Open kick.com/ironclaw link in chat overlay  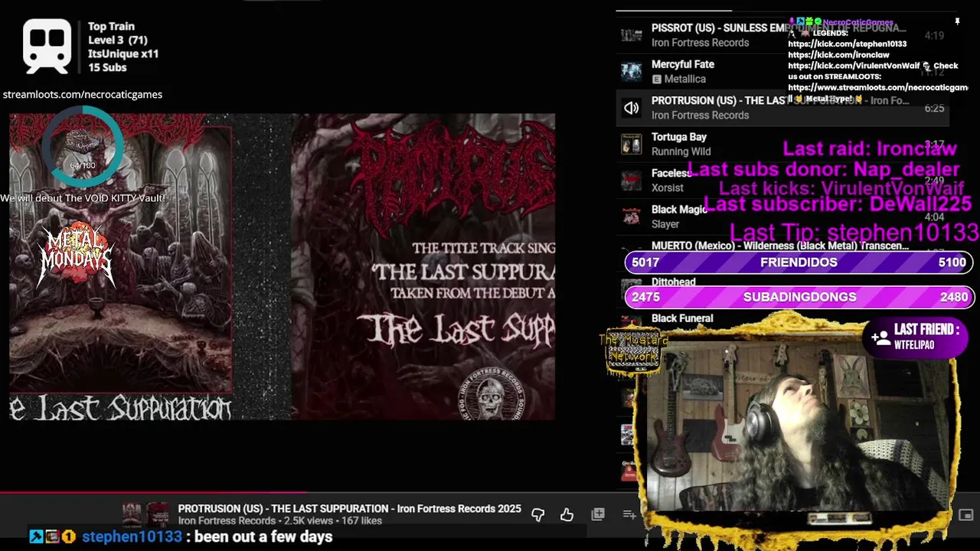point(838,55)
